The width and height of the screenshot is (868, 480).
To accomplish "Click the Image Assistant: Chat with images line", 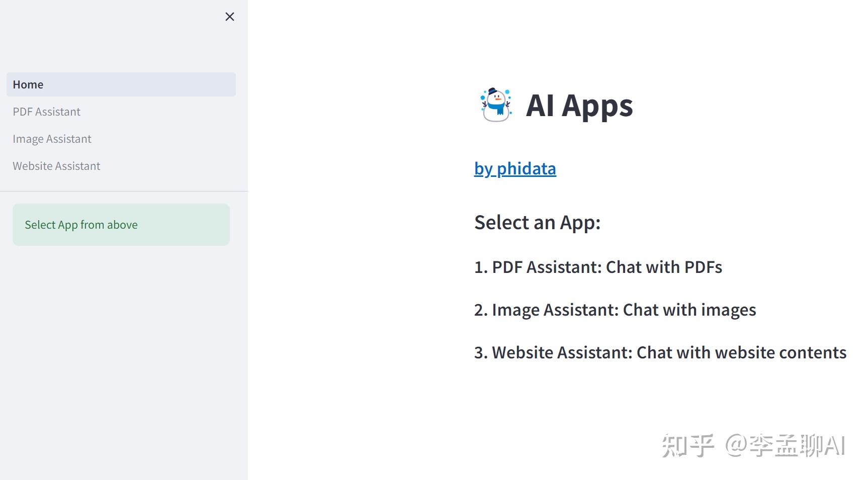I will pyautogui.click(x=615, y=310).
